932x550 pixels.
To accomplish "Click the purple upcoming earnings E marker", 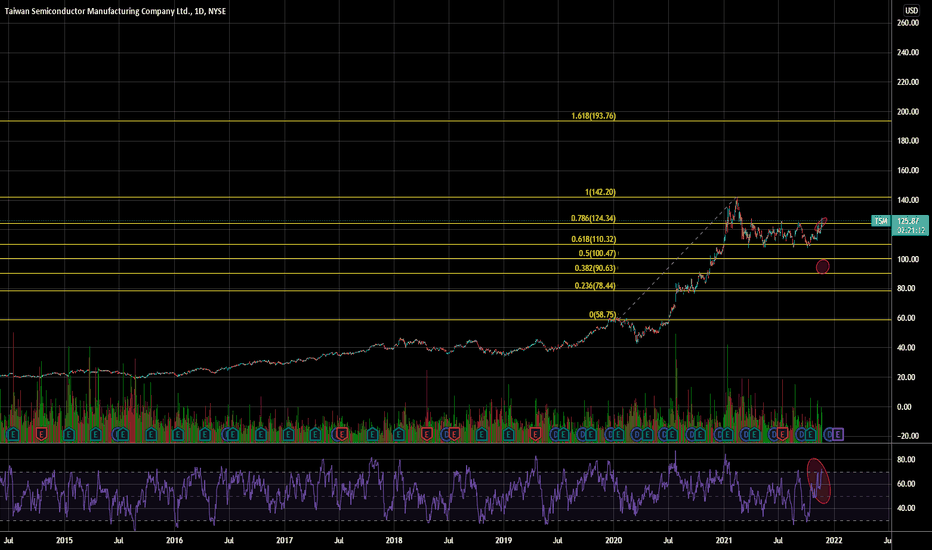I will tap(837, 435).
